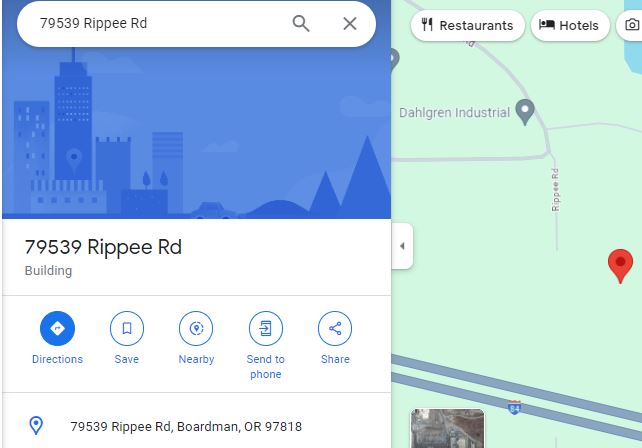The width and height of the screenshot is (642, 448).
Task: Save this place with the bookmark icon
Action: pos(127,328)
